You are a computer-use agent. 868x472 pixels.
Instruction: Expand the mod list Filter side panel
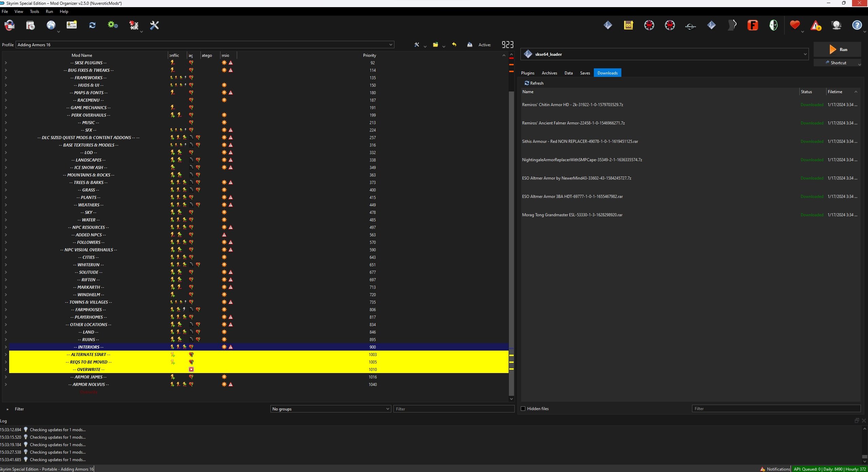click(7, 409)
